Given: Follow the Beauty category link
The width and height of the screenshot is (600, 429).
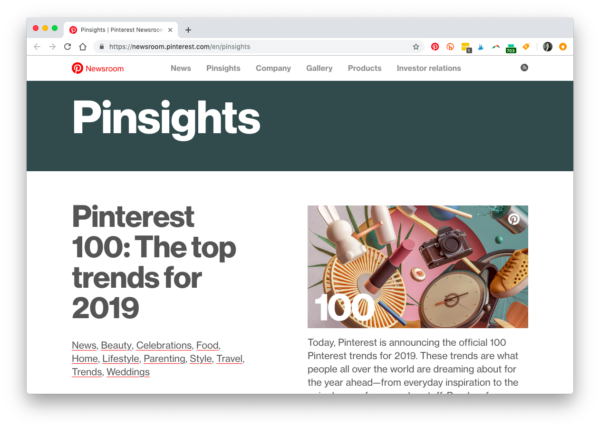Looking at the screenshot, I should pyautogui.click(x=116, y=345).
